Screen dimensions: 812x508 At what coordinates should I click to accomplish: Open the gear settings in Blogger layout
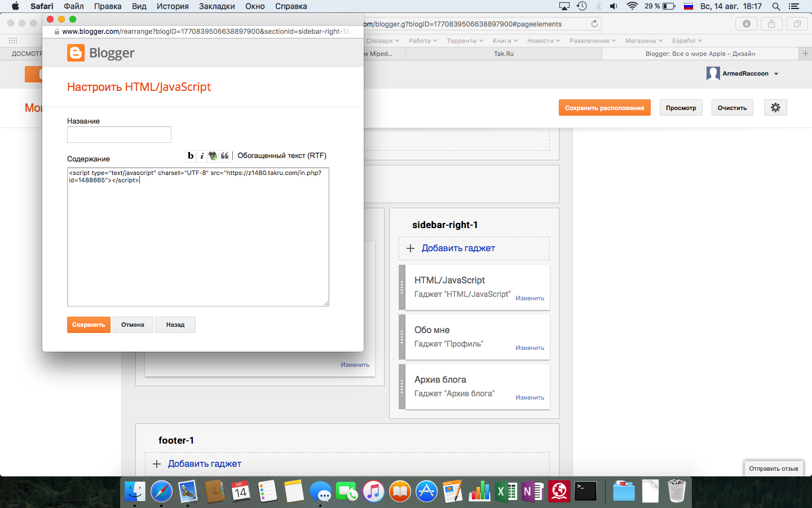[x=775, y=107]
